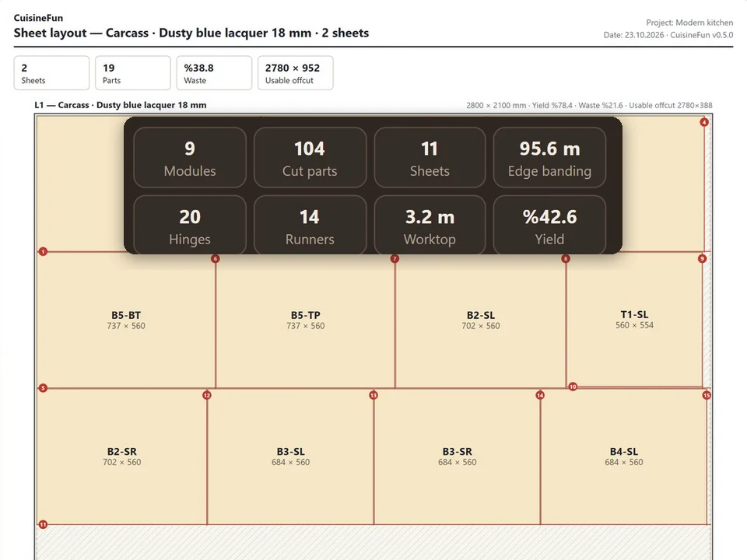This screenshot has width=747, height=560.
Task: Select the 19 Parts summary card
Action: 133,73
